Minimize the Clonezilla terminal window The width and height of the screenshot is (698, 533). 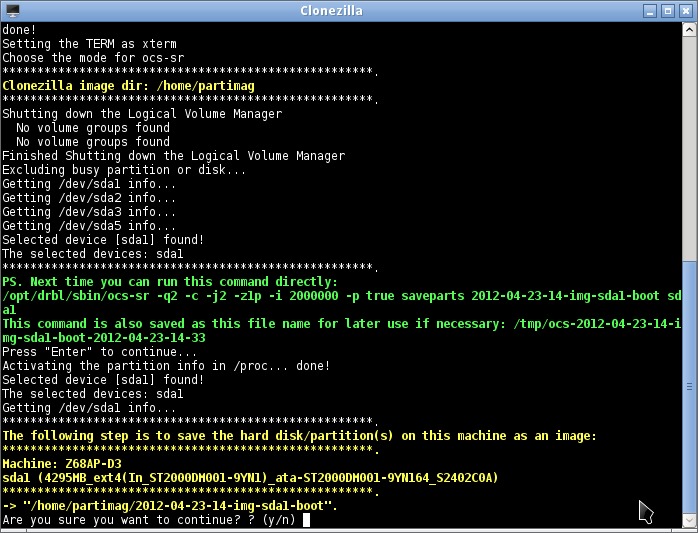[x=650, y=10]
